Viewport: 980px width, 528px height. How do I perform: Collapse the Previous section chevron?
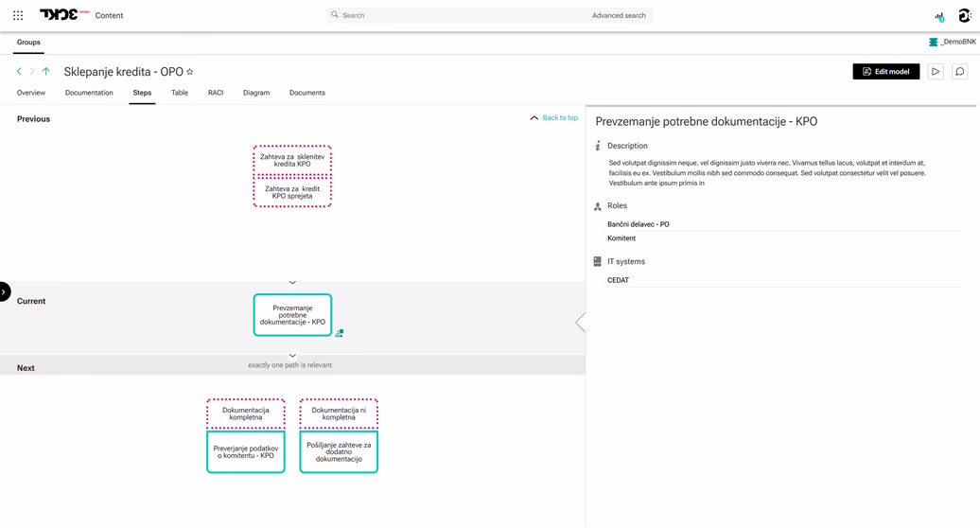tap(292, 282)
